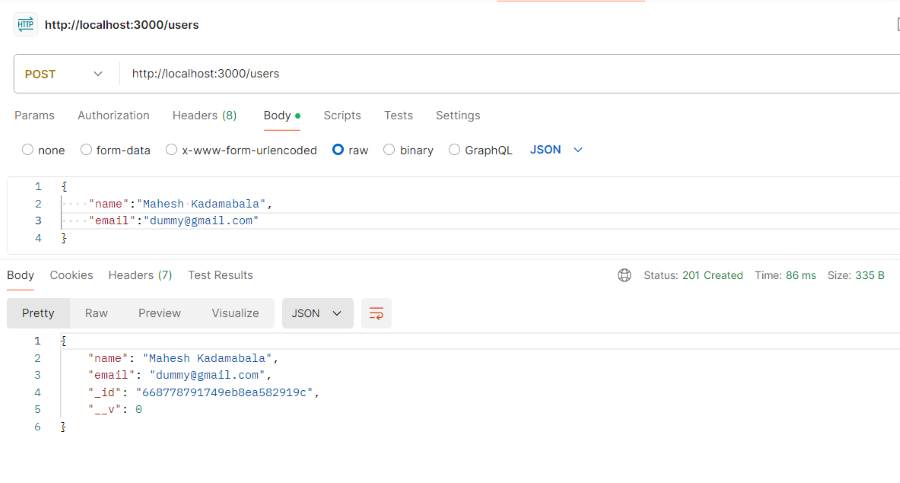Switch to the Scripts tab
Screen dimensions: 900x483
(342, 115)
